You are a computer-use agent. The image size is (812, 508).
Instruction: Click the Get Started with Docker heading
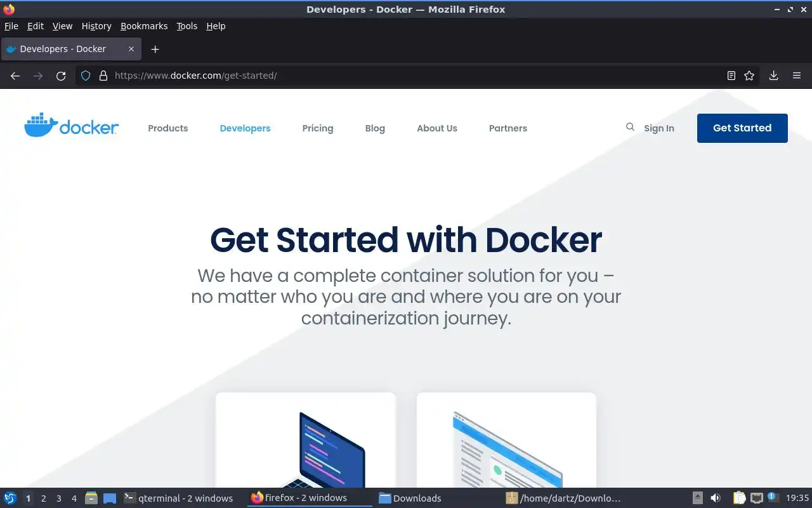coord(406,240)
